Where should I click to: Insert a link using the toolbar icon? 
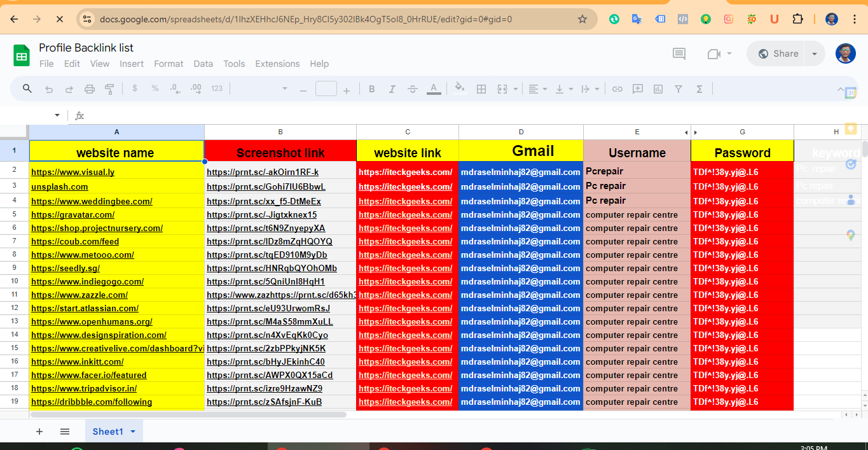point(617,88)
